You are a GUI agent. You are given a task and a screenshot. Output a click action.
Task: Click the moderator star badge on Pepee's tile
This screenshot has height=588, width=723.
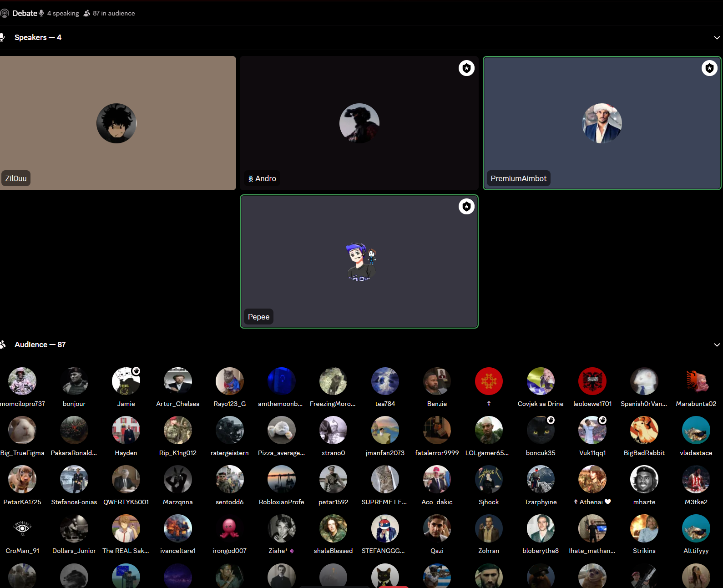[466, 207]
